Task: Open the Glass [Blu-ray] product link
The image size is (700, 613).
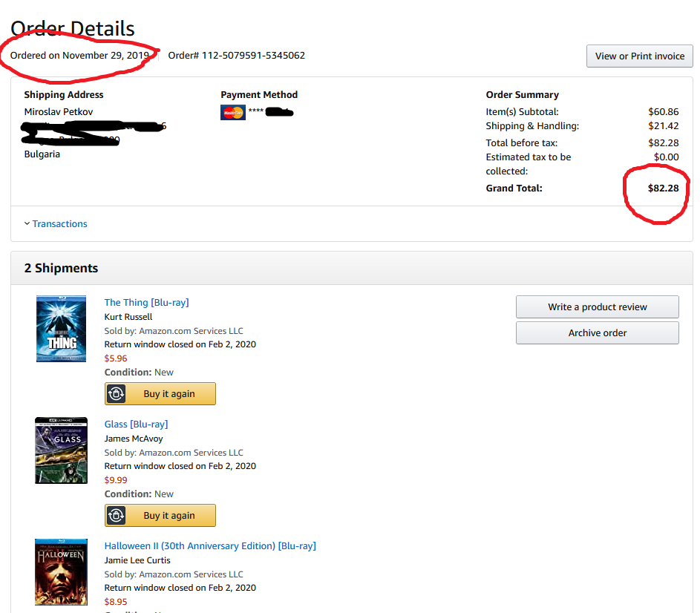Action: click(136, 424)
